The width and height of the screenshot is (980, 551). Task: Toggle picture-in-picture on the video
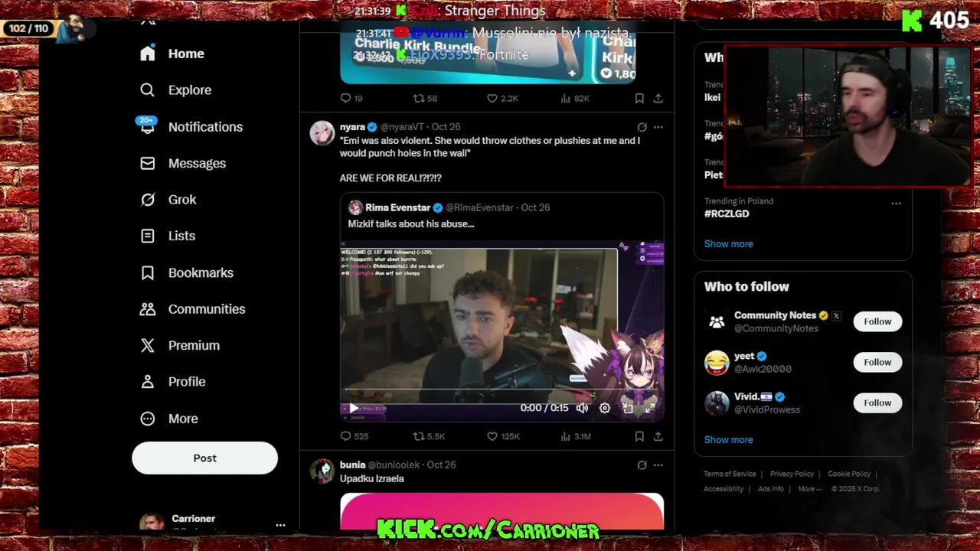(x=627, y=408)
